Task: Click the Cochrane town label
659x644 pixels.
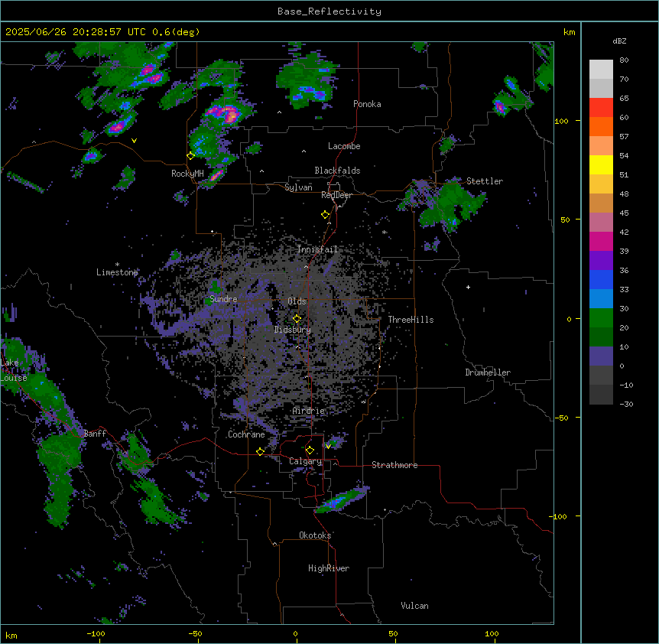Action: click(246, 434)
